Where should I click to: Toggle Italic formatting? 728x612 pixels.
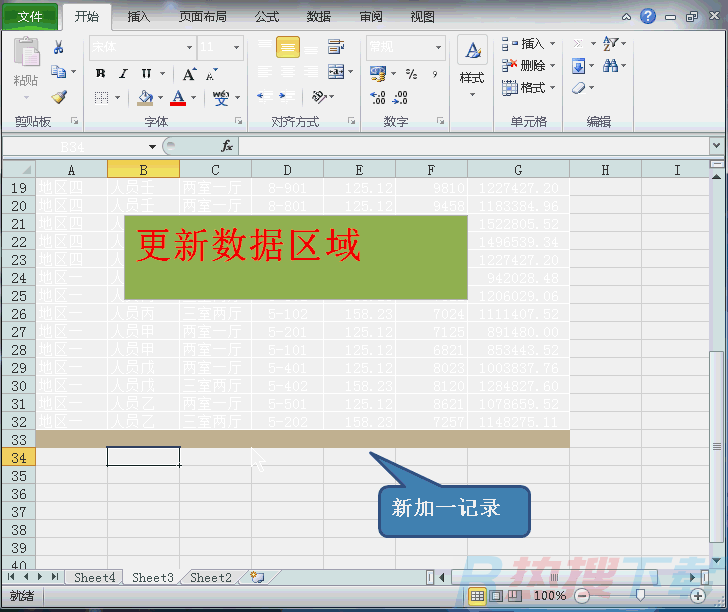(123, 73)
